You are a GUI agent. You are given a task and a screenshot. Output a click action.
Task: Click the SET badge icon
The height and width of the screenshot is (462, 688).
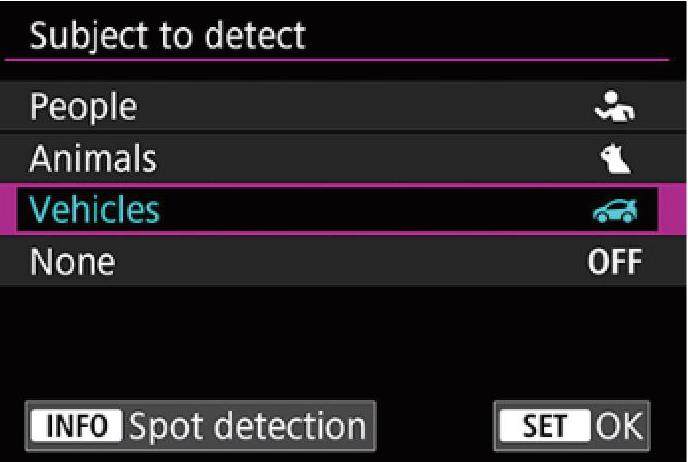545,426
